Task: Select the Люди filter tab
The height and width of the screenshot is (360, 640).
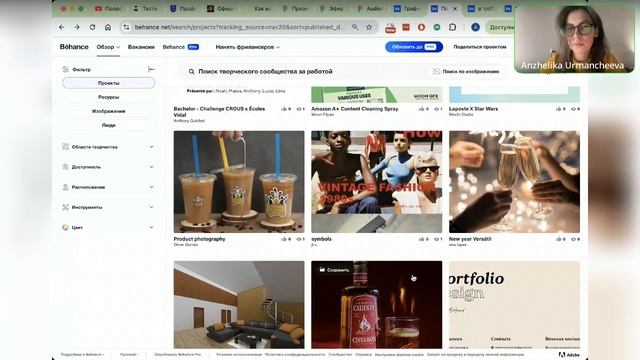Action: (109, 125)
